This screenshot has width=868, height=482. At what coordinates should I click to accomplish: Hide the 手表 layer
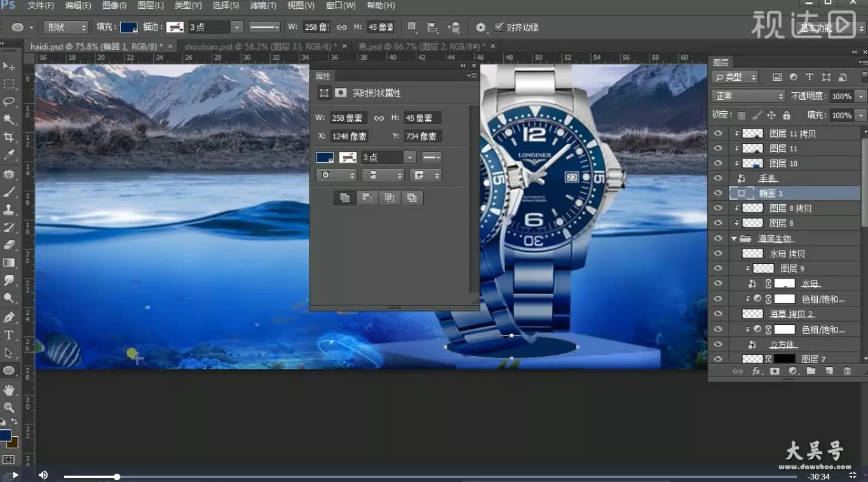[718, 179]
